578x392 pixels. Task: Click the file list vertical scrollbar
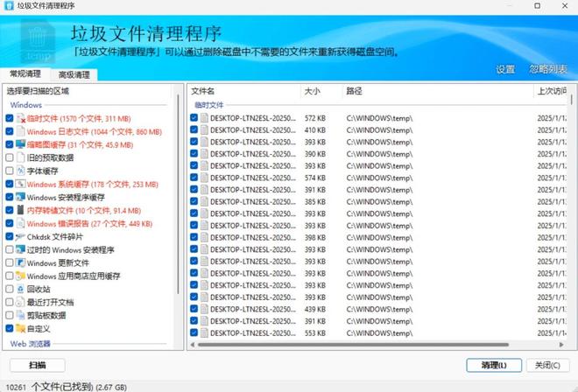coord(571,100)
